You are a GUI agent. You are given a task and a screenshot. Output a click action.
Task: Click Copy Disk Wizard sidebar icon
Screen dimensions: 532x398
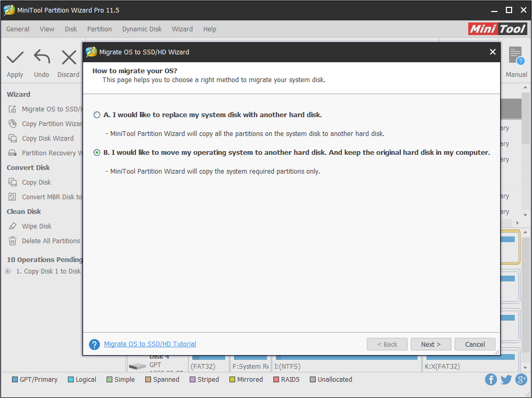pos(13,138)
